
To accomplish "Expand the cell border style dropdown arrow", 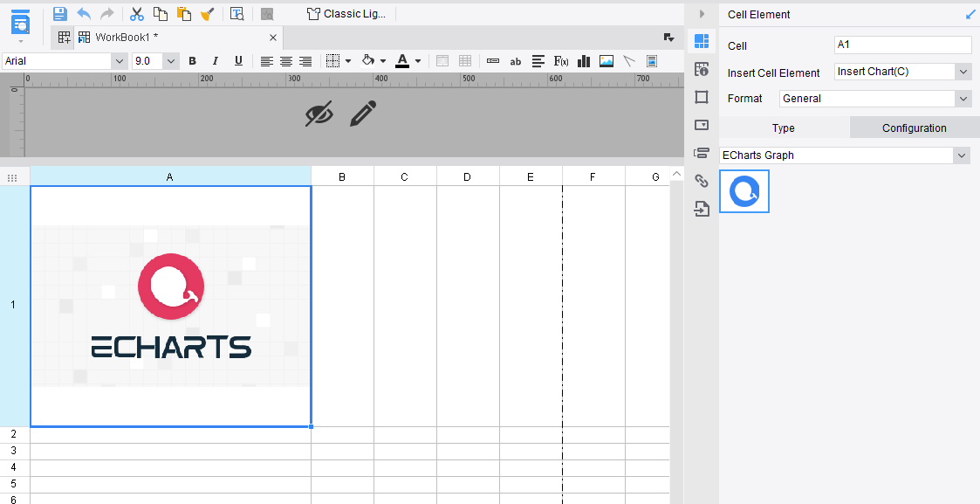I will [x=348, y=60].
